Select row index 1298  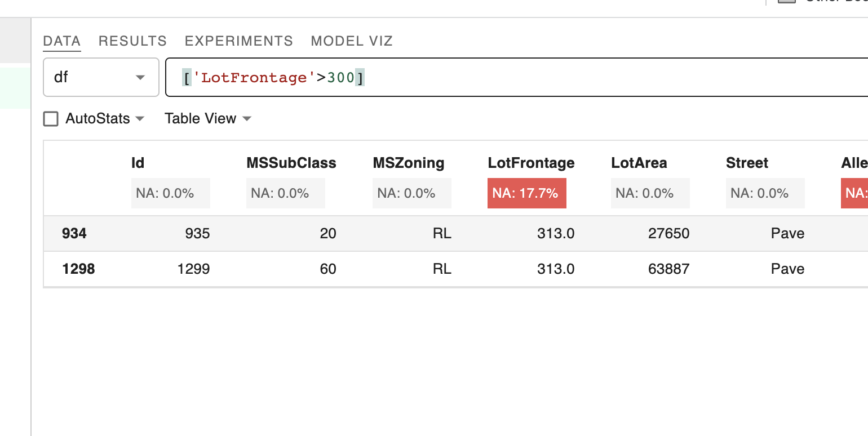tap(78, 269)
